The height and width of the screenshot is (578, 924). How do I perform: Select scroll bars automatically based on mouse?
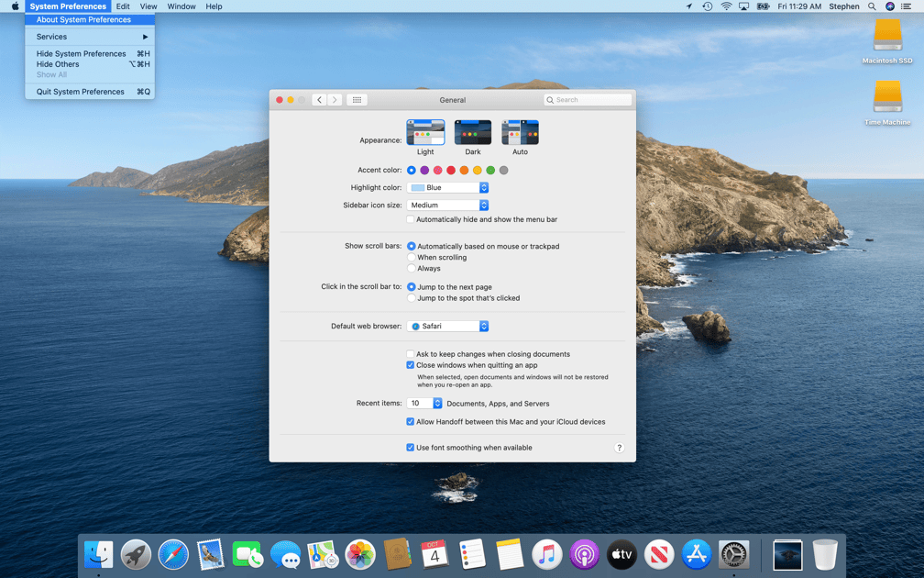pyautogui.click(x=412, y=246)
